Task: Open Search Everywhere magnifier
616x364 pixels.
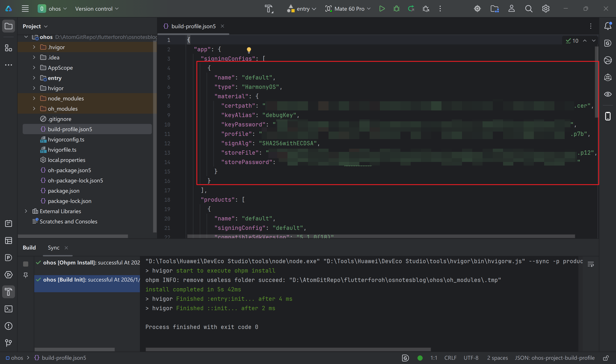Action: (x=529, y=9)
